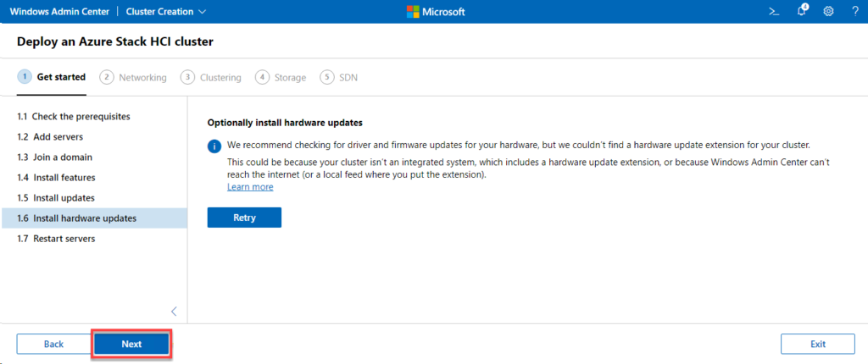Switch to the SDN step
Screen dimensions: 868x364
pyautogui.click(x=339, y=77)
